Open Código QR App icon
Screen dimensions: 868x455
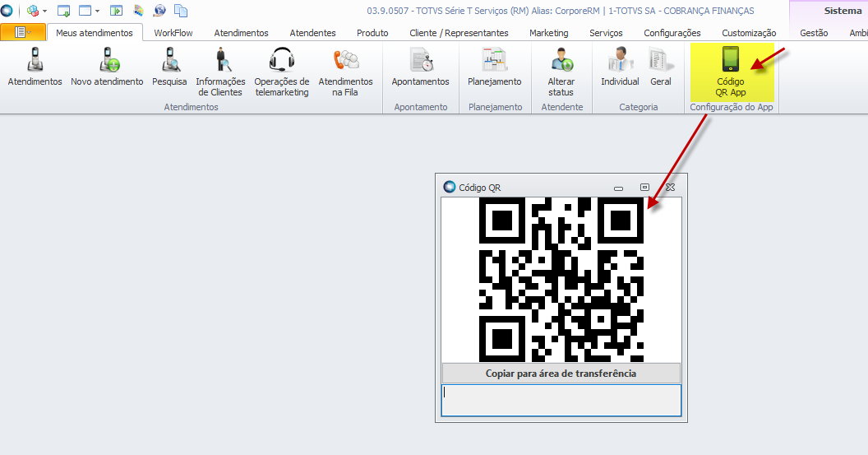coord(731,59)
